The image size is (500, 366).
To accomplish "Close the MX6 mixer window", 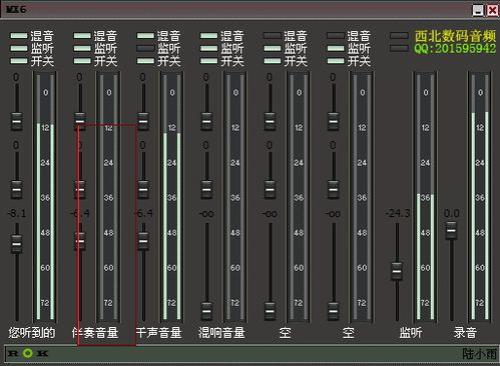I will (x=492, y=10).
